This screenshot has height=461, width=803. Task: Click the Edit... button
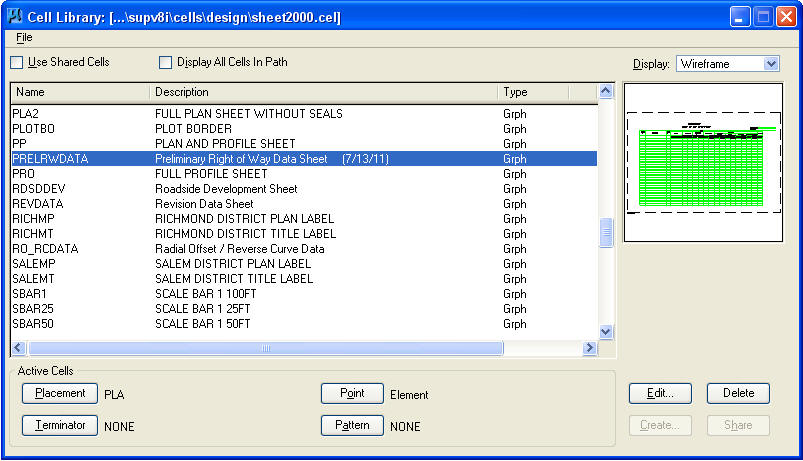tap(661, 393)
